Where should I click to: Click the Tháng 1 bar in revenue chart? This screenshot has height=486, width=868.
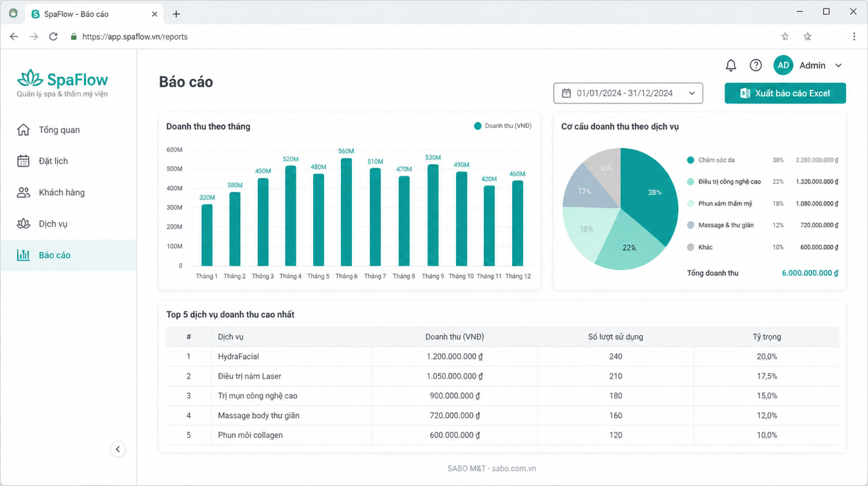[207, 235]
